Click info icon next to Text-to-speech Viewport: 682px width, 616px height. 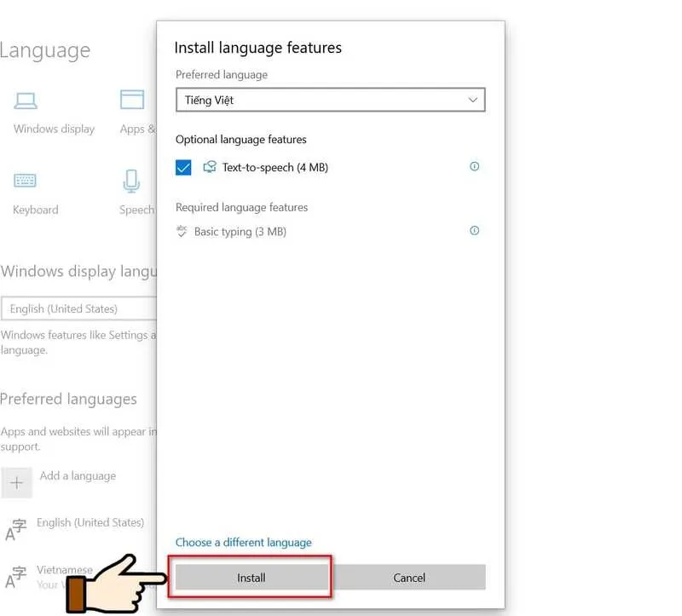(475, 167)
